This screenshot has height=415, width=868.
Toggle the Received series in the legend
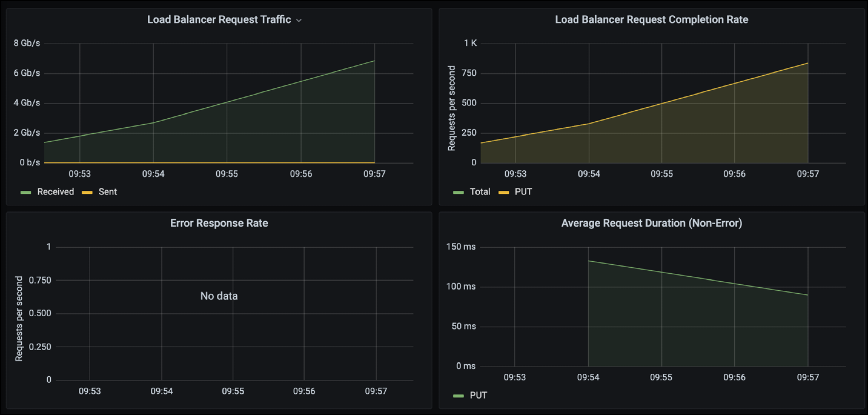coord(55,192)
